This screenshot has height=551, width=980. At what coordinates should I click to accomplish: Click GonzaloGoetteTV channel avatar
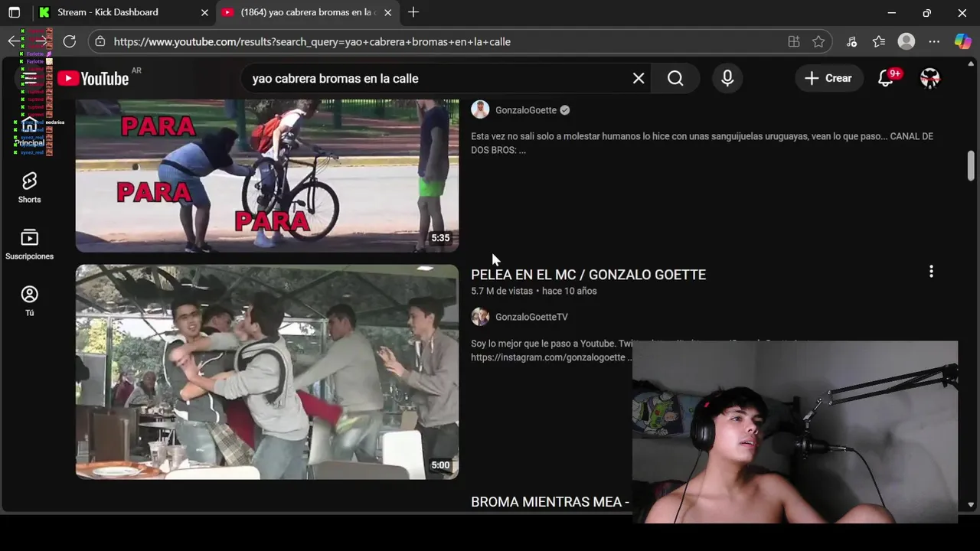[x=480, y=317]
